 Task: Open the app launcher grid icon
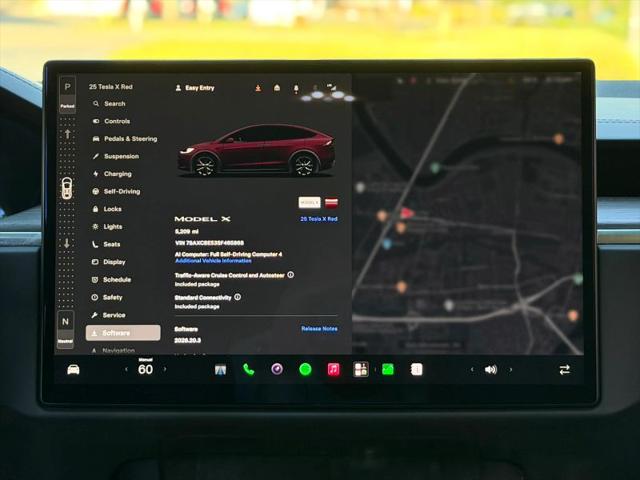point(361,369)
